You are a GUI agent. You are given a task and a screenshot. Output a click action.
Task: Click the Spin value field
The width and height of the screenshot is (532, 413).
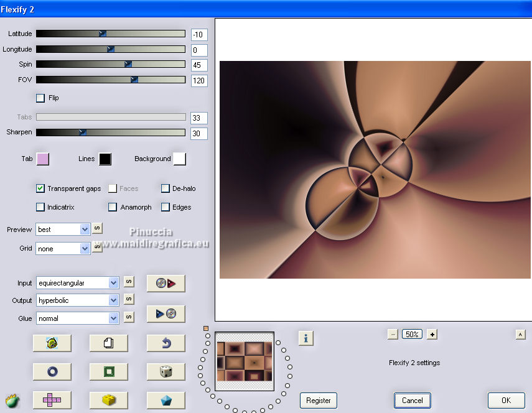point(199,65)
